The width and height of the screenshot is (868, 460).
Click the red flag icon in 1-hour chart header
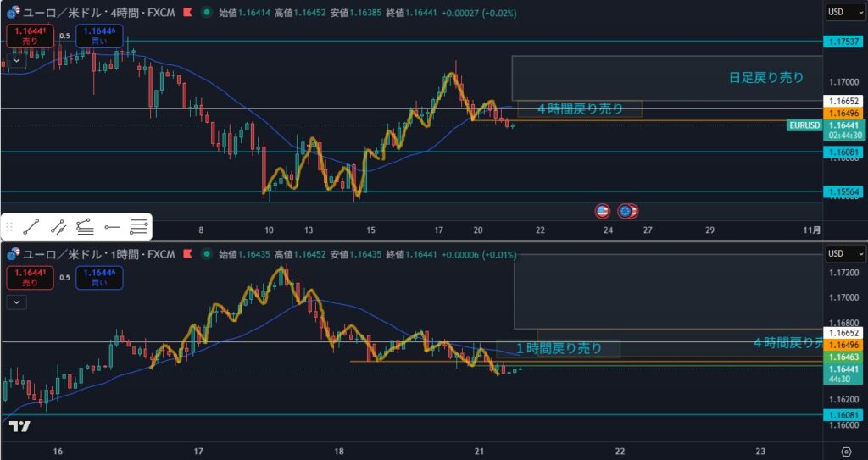(x=187, y=254)
